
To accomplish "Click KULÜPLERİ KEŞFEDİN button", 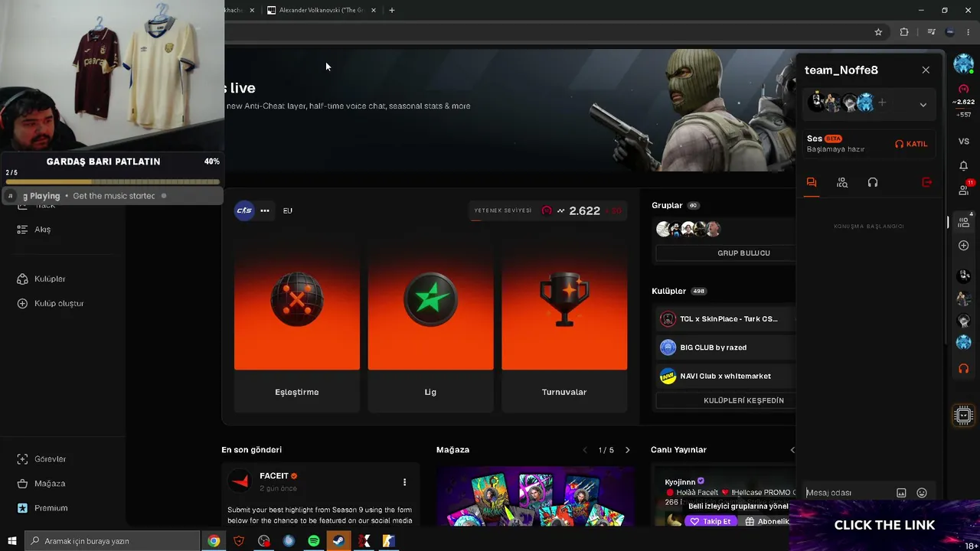I will coord(726,400).
